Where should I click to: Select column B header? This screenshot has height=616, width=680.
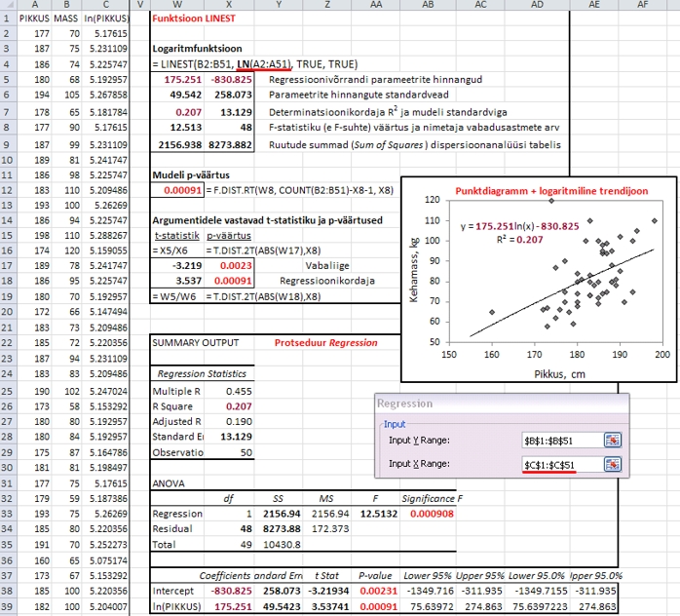(66, 5)
